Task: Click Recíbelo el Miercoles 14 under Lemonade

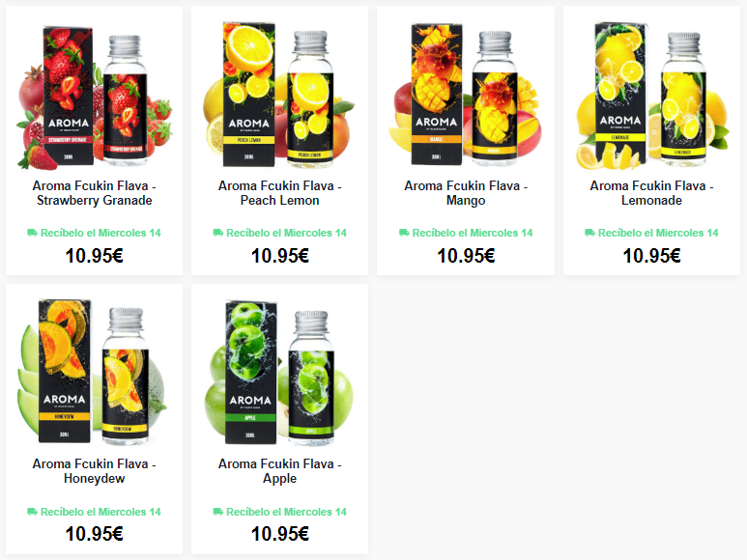Action: (x=658, y=233)
